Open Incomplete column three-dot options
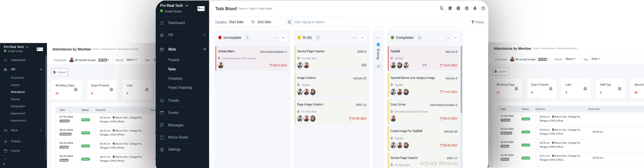Viewport: 644px width, 168px height. pyautogui.click(x=283, y=38)
